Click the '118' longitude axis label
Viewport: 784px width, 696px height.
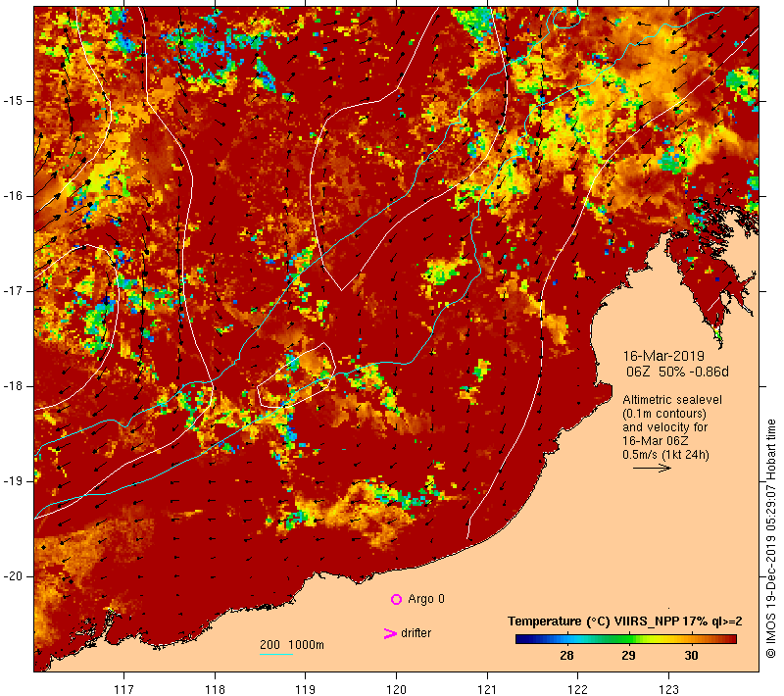215,689
